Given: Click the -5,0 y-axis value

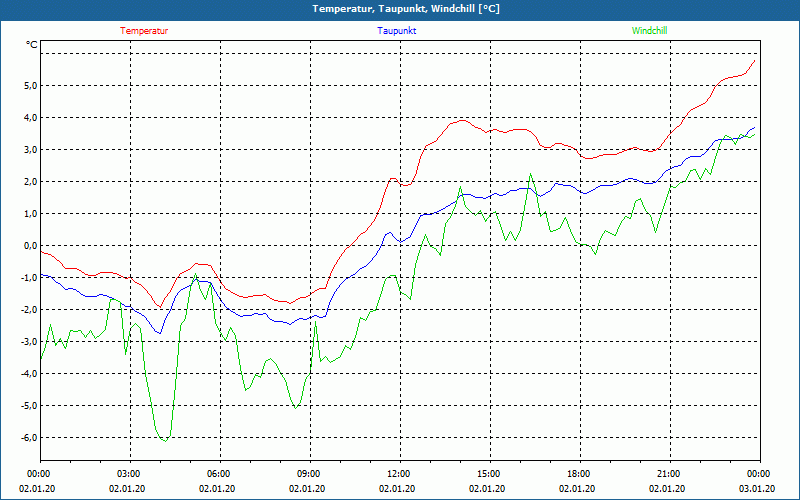Looking at the screenshot, I should tap(29, 406).
